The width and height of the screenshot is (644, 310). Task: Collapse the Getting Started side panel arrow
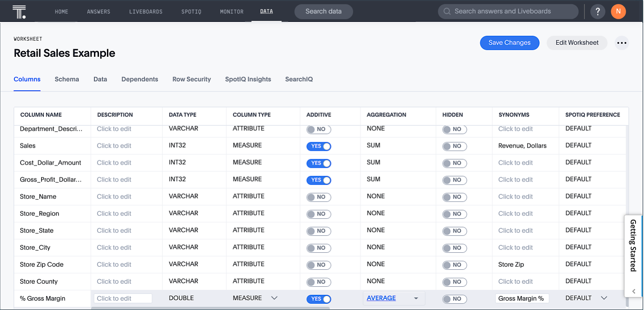tap(634, 291)
